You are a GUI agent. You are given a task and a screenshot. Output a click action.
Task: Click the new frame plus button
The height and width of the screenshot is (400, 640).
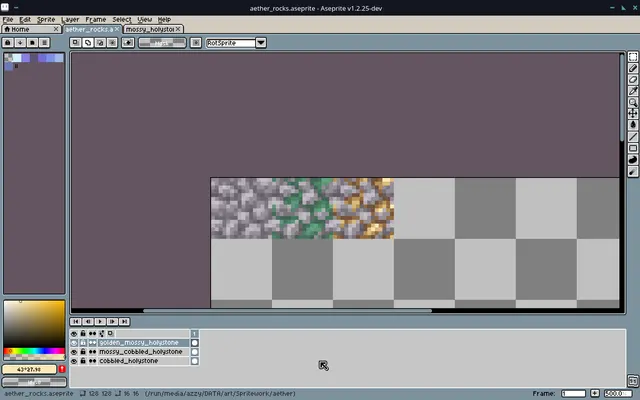[595, 393]
